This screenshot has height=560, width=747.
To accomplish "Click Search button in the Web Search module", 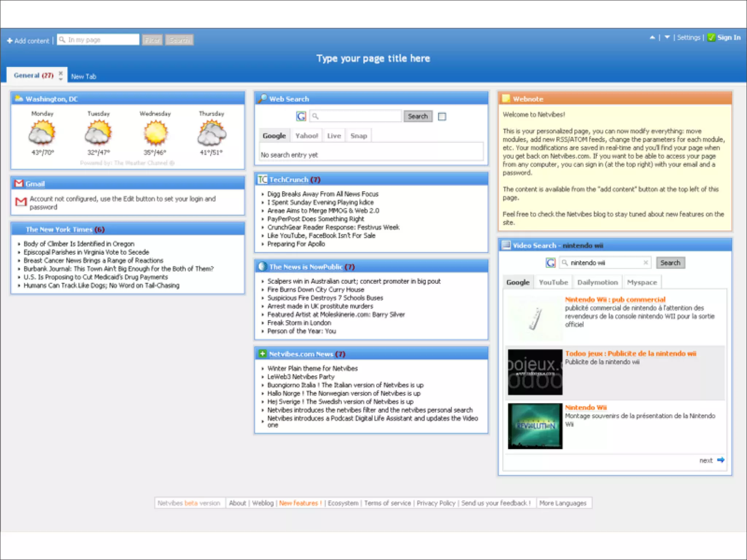I will pos(418,116).
